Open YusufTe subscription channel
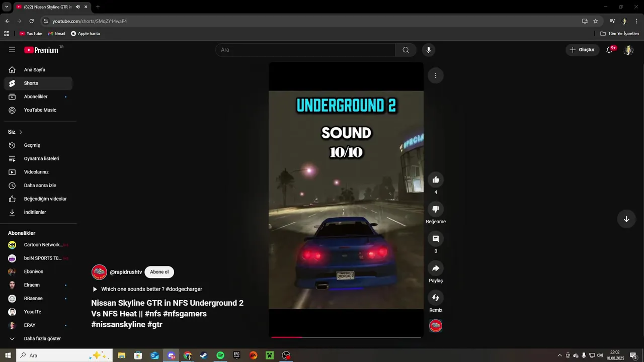 click(x=38, y=312)
